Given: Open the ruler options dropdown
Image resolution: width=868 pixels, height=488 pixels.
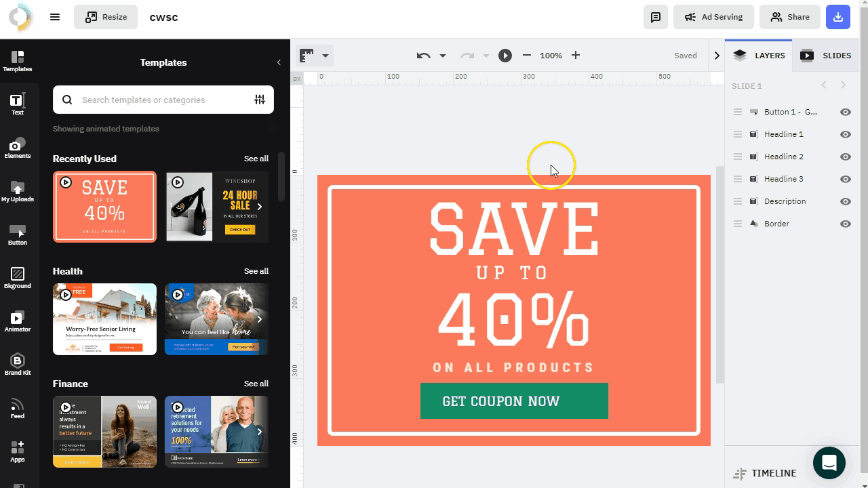Looking at the screenshot, I should coord(325,56).
